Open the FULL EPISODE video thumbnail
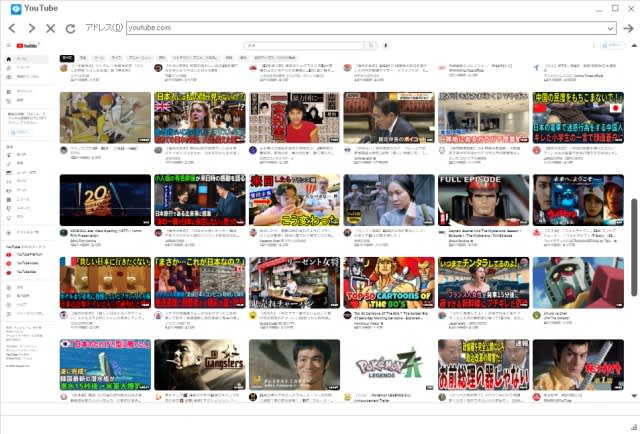 coord(484,200)
